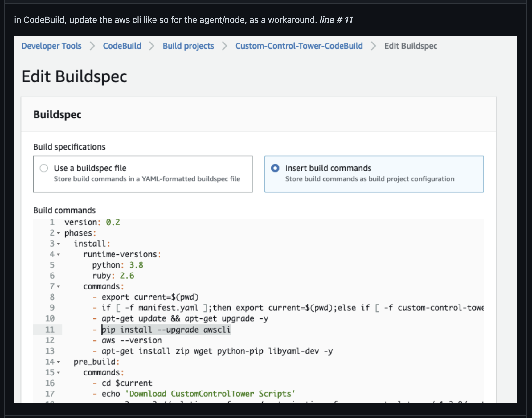Viewport: 532px width, 418px height.
Task: Click the 'python: 3.8' runtime line
Action: 118,265
